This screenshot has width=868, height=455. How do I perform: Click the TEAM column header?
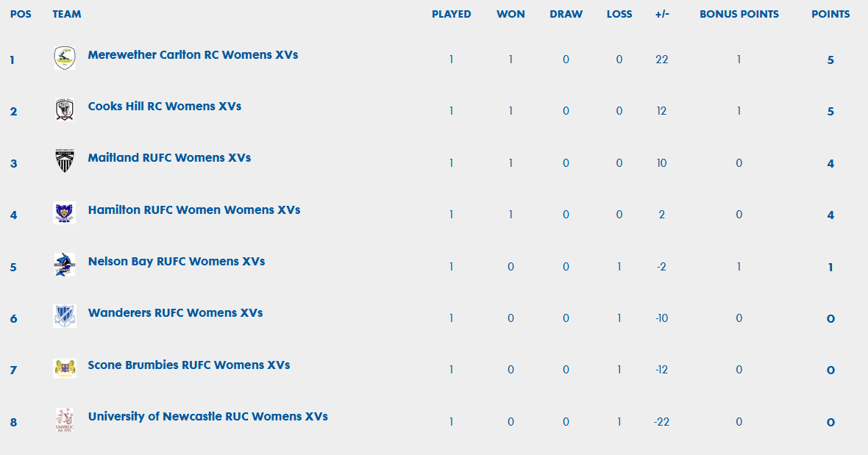click(67, 15)
